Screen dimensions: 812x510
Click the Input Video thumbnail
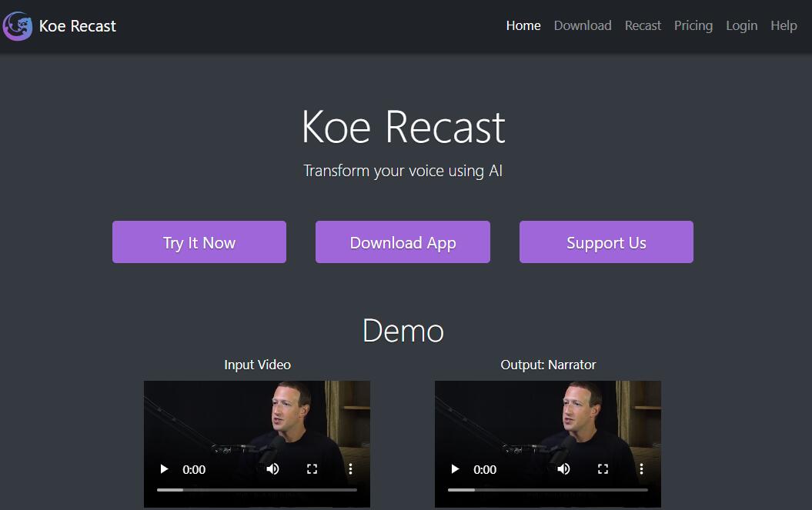click(257, 444)
